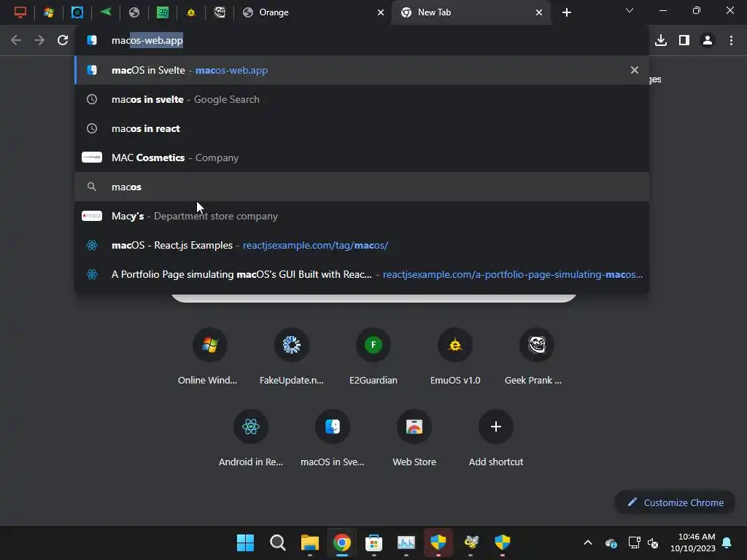Open the clock showing 10:46 AM
The height and width of the screenshot is (560, 747).
coord(693,542)
